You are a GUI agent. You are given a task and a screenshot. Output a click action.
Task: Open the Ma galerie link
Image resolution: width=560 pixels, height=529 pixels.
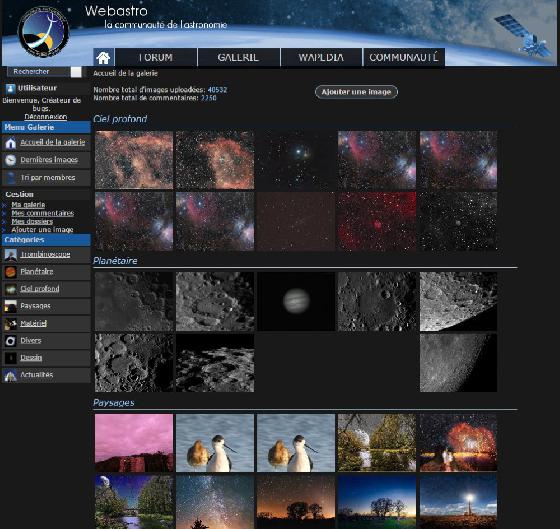pos(28,204)
